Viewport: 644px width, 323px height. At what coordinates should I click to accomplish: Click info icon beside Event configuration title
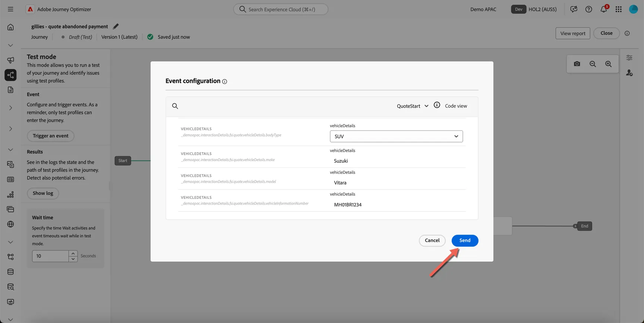pos(224,82)
